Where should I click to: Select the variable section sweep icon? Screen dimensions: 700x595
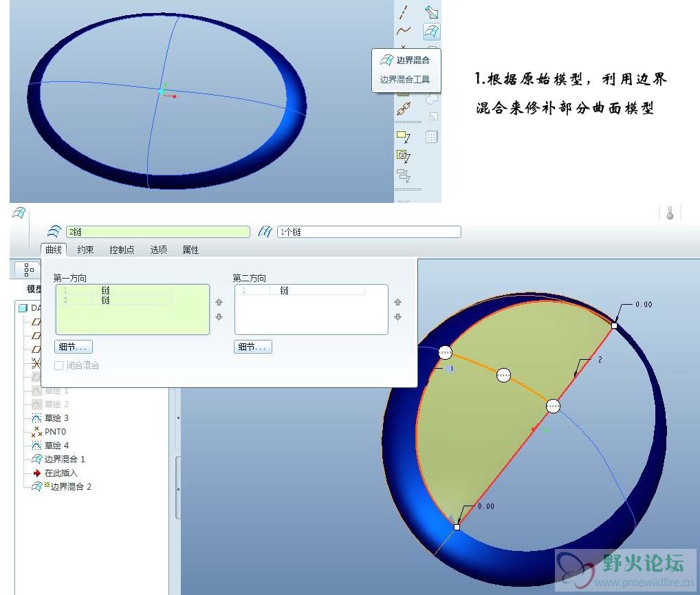pos(431,12)
